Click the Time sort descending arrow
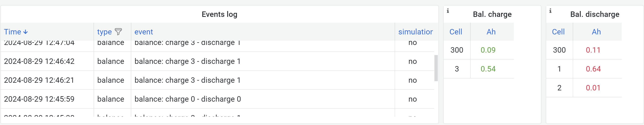Image resolution: width=644 pixels, height=125 pixels. click(25, 32)
